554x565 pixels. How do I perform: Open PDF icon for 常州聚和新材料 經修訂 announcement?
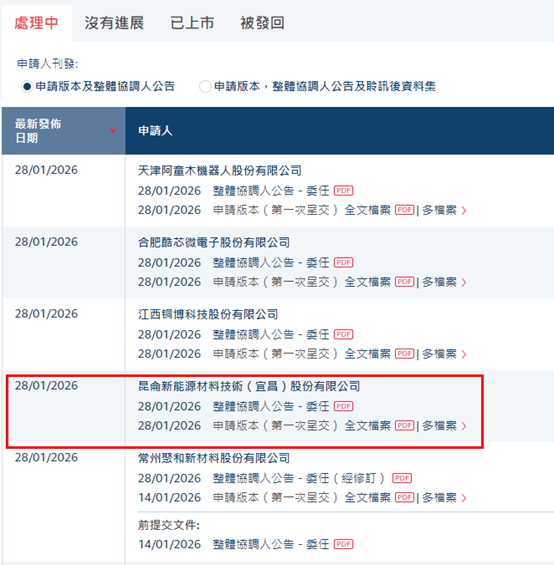402,478
